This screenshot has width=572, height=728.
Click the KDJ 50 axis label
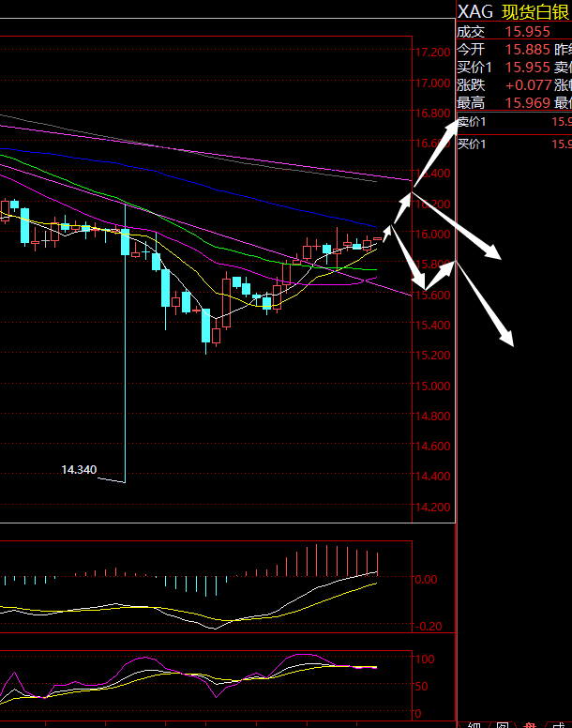click(x=421, y=686)
